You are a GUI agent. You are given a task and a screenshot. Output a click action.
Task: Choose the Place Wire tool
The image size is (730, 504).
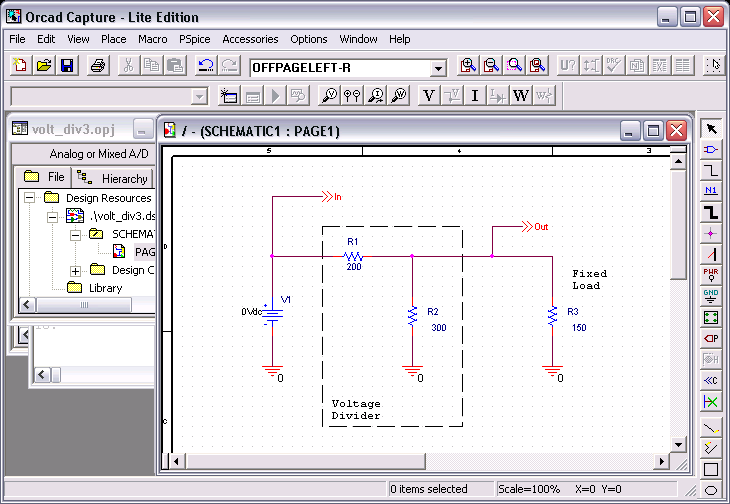click(711, 170)
